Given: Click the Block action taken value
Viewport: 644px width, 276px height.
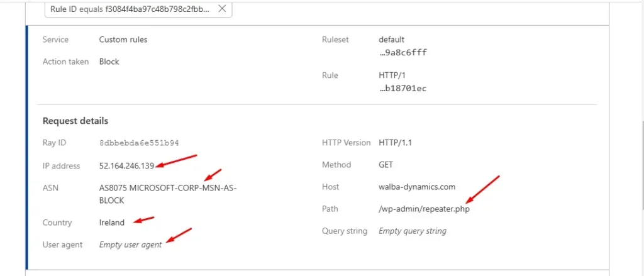Looking at the screenshot, I should pos(109,62).
